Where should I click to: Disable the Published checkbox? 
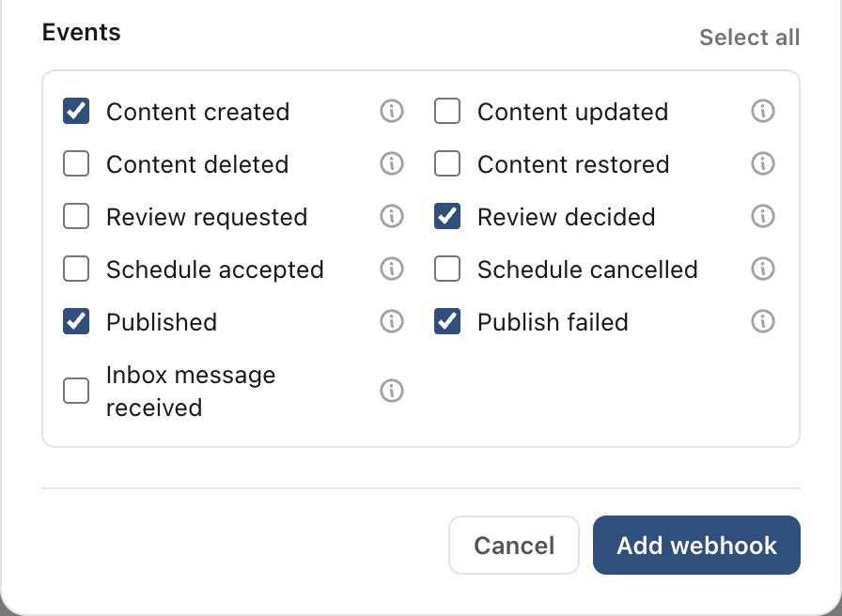pos(76,321)
